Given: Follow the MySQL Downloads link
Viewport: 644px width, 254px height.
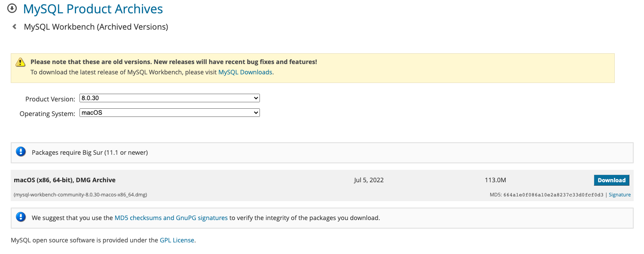Looking at the screenshot, I should tap(245, 72).
